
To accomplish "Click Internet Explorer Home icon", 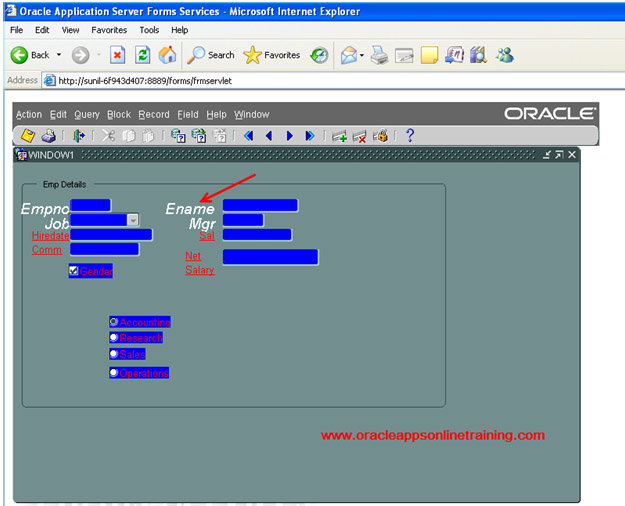I will coord(167,55).
